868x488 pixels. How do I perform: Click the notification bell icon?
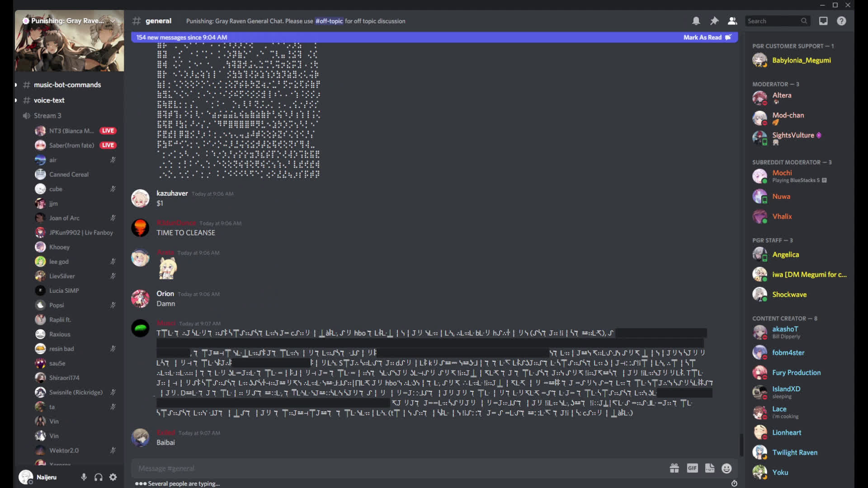pos(696,21)
